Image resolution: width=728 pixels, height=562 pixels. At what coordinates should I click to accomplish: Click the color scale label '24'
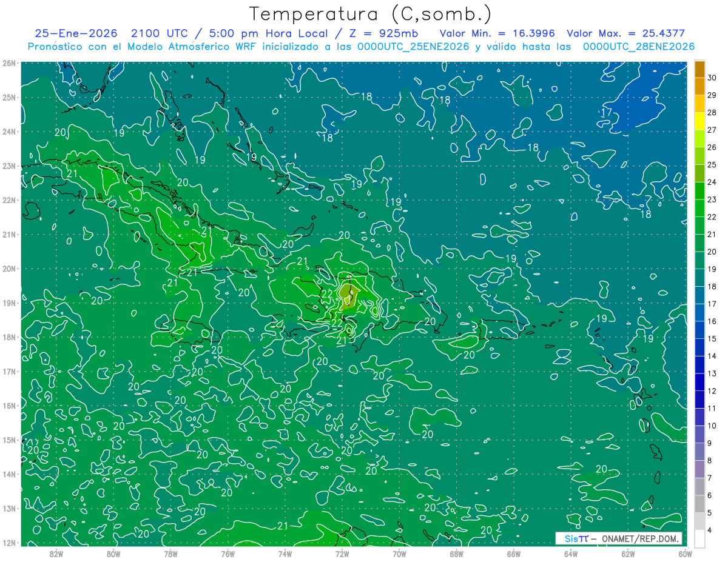[712, 182]
